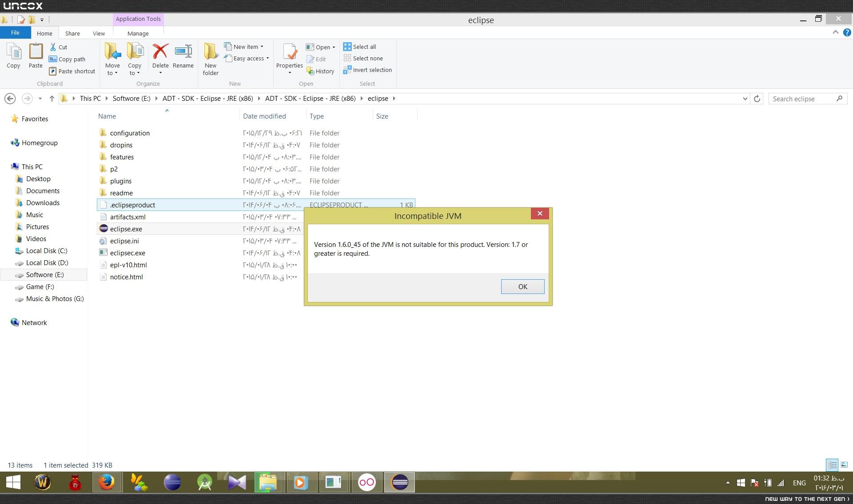Refresh the eclipse folder view
Viewport: 853px width, 504px height.
pos(757,99)
